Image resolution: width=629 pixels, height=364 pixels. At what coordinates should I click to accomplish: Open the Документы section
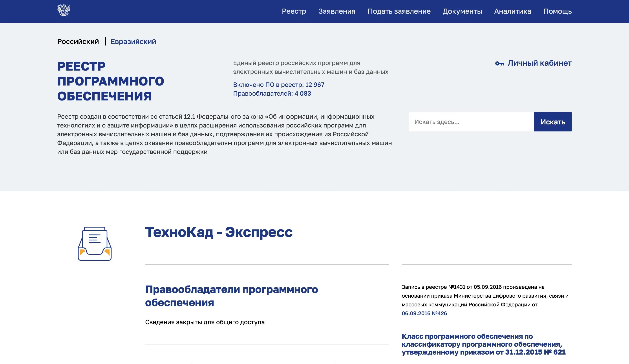(462, 11)
